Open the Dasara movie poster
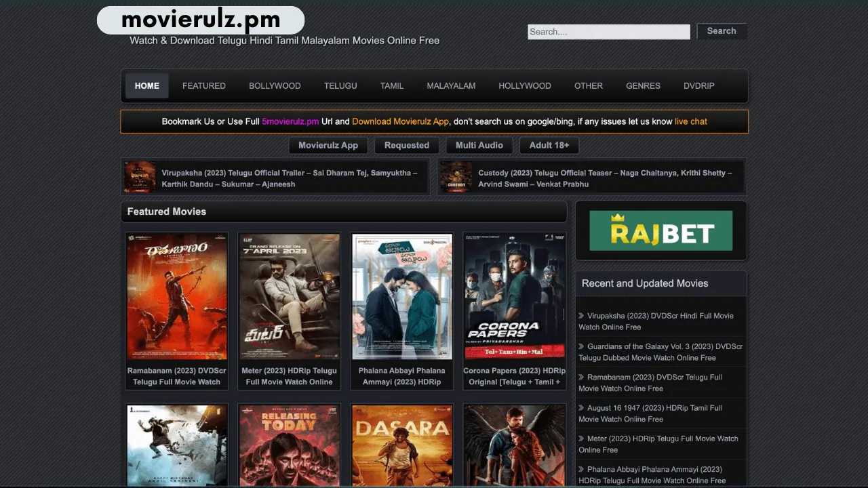Screen dimensions: 868x488 pos(402,445)
